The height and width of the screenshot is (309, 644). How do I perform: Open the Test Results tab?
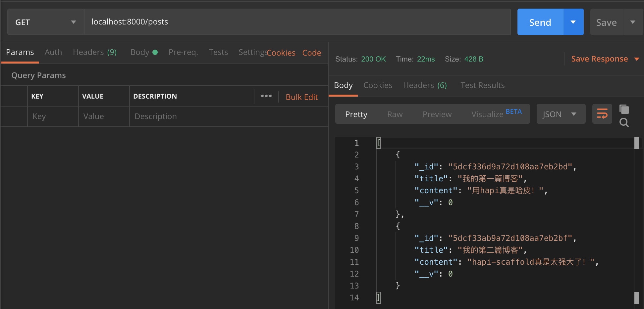tap(482, 85)
